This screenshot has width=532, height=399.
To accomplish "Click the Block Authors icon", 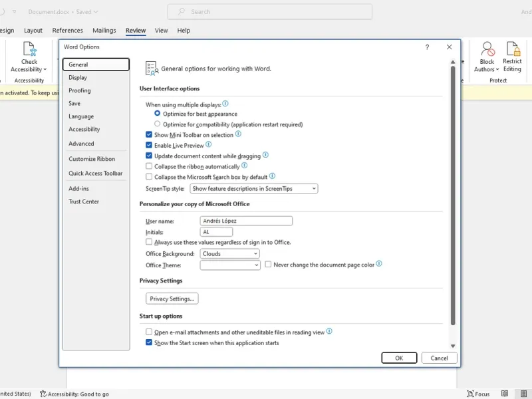I will 487,49.
